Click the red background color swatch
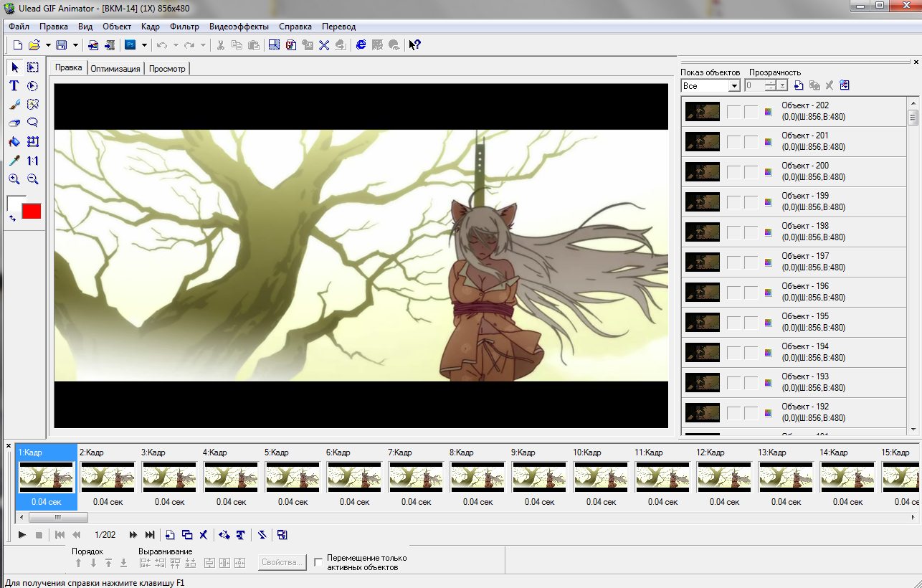The image size is (922, 588). point(32,212)
